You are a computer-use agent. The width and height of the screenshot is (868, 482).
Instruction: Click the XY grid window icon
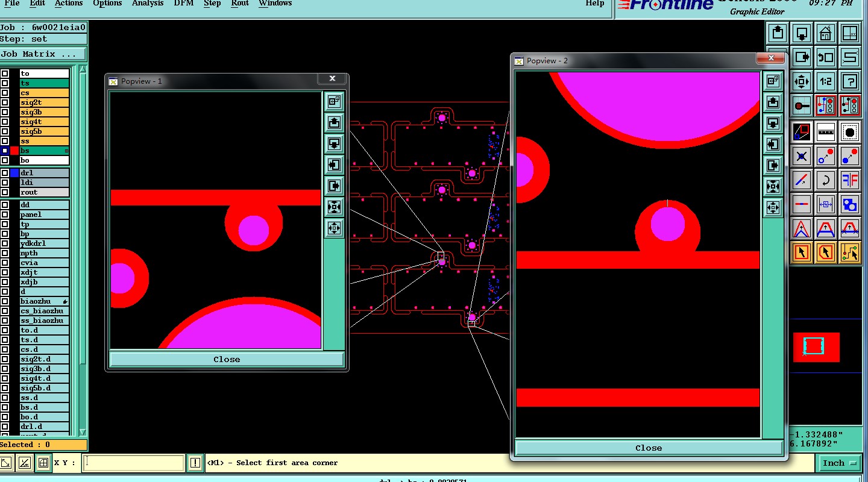849,33
